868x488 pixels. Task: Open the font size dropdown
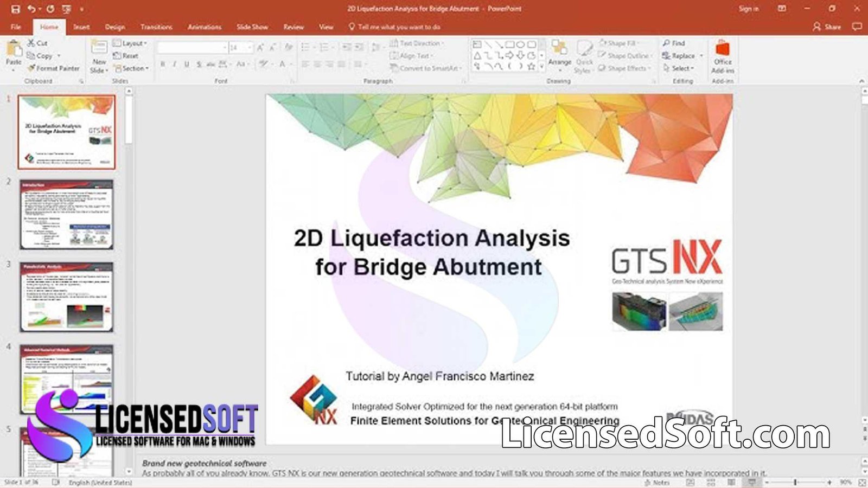point(250,48)
